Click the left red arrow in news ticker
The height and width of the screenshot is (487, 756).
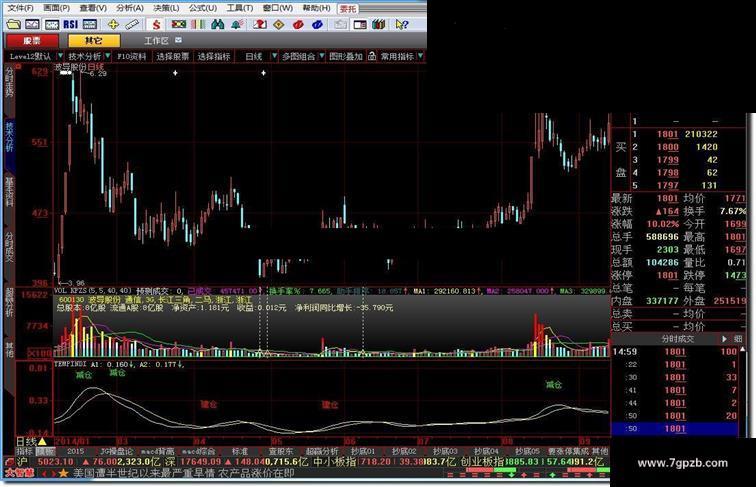(45, 473)
